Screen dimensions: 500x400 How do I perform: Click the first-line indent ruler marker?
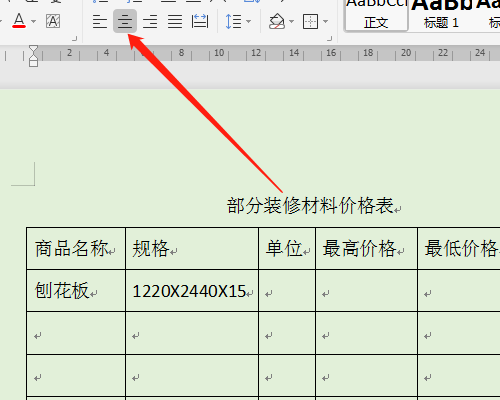tap(33, 50)
